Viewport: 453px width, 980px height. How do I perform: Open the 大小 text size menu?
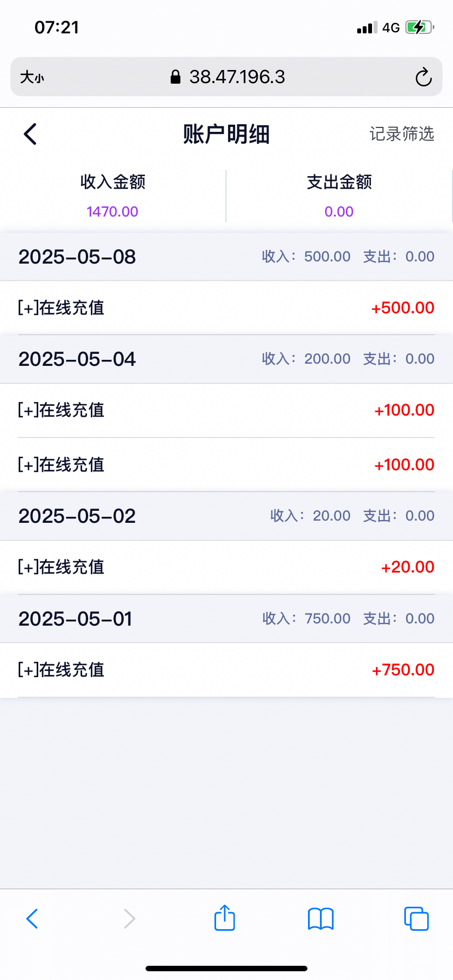tap(32, 78)
